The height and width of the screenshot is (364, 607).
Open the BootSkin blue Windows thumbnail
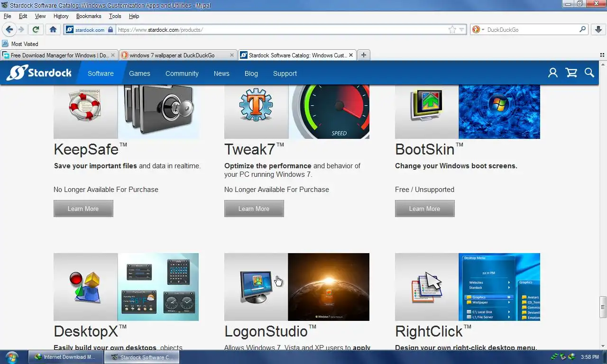(499, 111)
